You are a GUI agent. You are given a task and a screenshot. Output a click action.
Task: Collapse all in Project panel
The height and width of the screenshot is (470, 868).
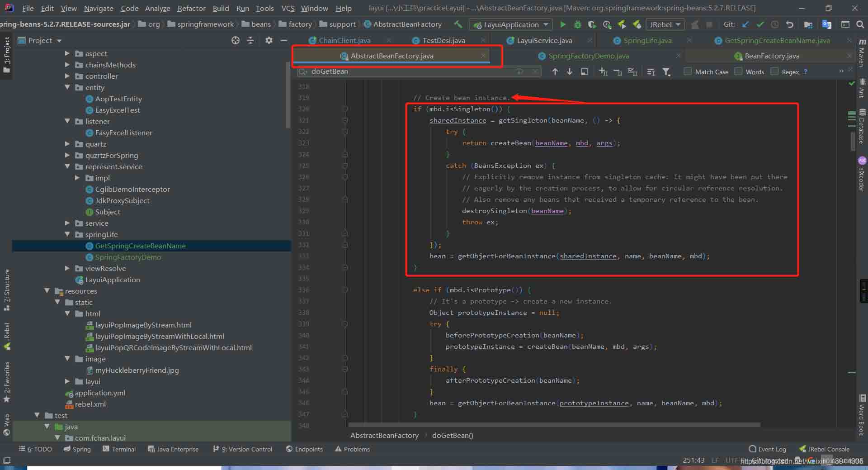[x=250, y=40]
